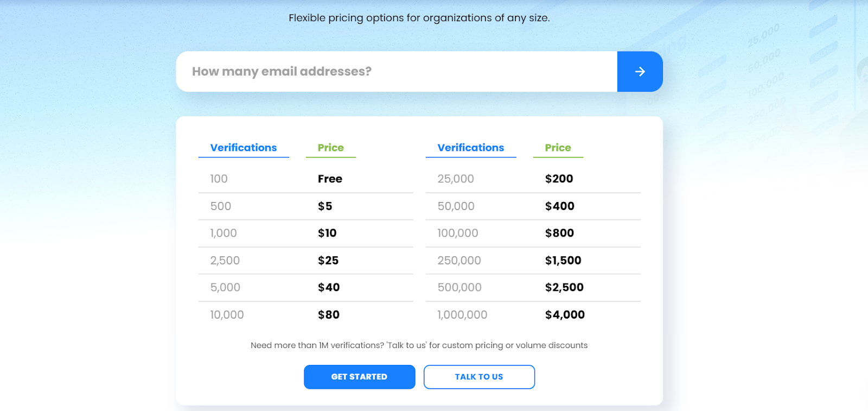Viewport: 868px width, 411px height.
Task: Click the right Verifications column header
Action: point(470,147)
